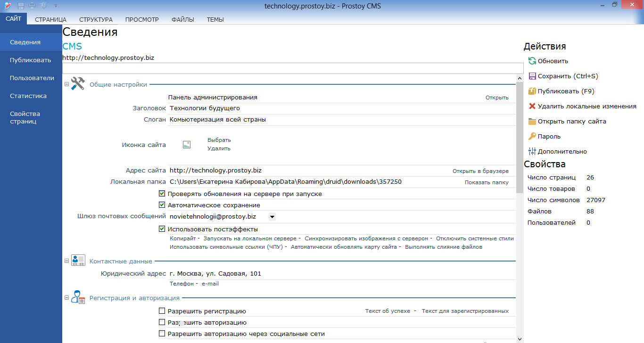Open the СТРУКТУРА ribbon tab
The width and height of the screenshot is (644, 343).
coord(96,19)
